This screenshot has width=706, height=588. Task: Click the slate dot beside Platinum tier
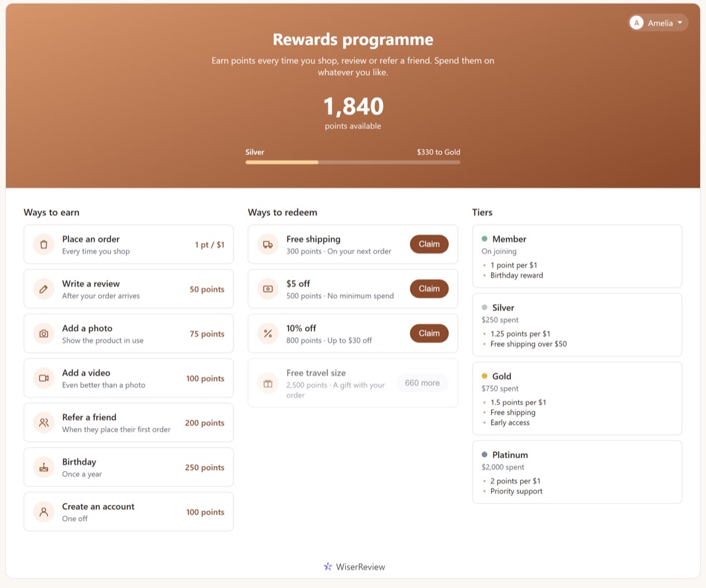[x=484, y=455]
